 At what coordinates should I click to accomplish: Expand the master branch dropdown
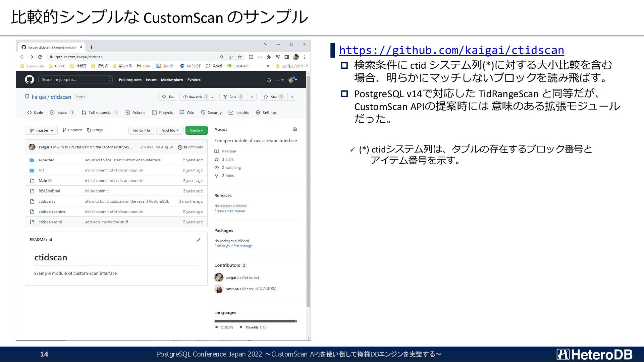click(41, 130)
